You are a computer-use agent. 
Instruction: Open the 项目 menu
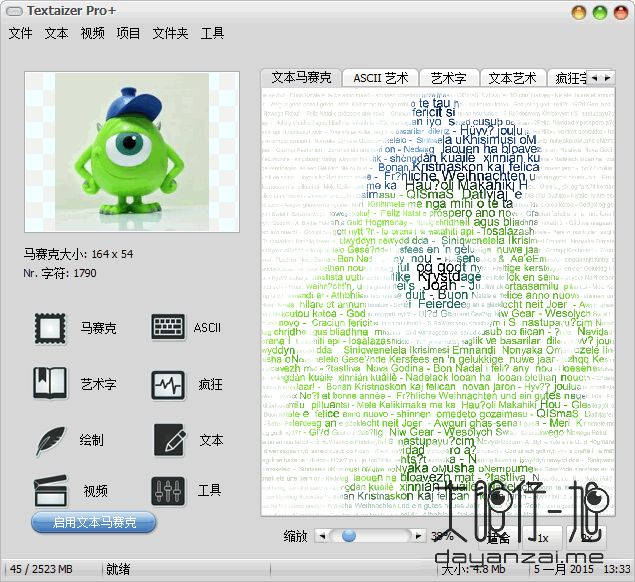(x=128, y=33)
